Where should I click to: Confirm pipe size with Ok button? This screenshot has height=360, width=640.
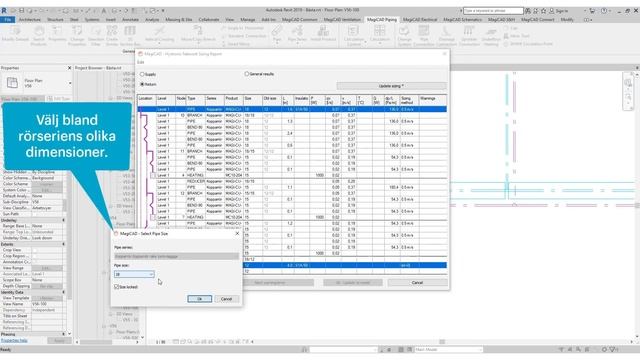[200, 299]
